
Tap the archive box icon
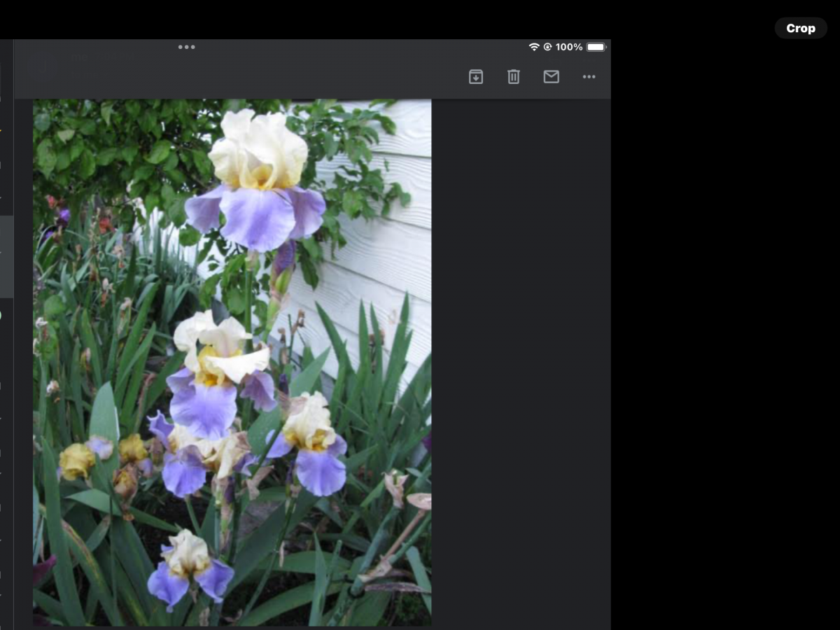(476, 77)
